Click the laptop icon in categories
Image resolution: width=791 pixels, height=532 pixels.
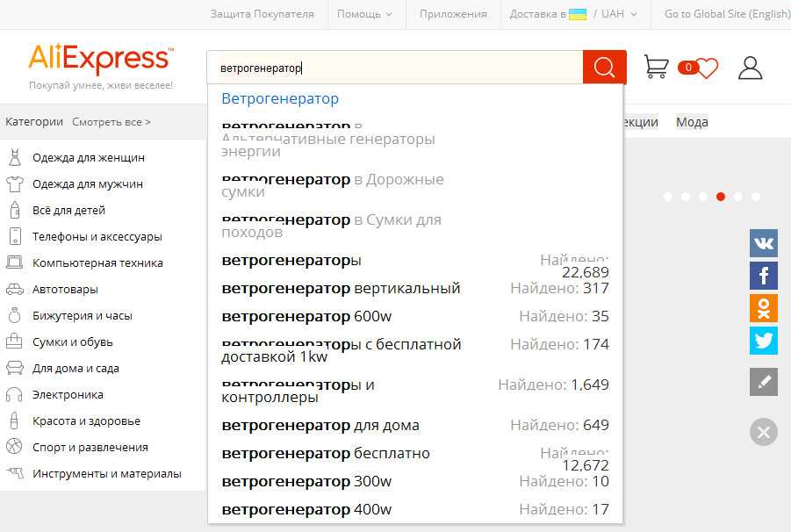(x=15, y=262)
